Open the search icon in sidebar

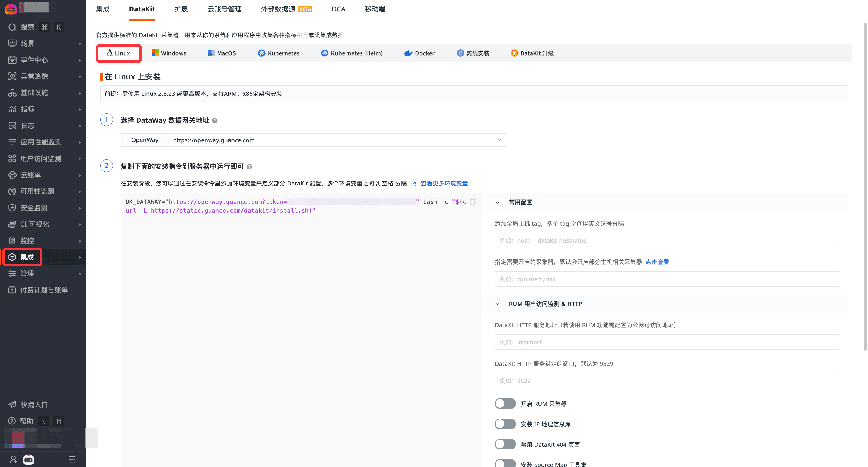[x=12, y=27]
